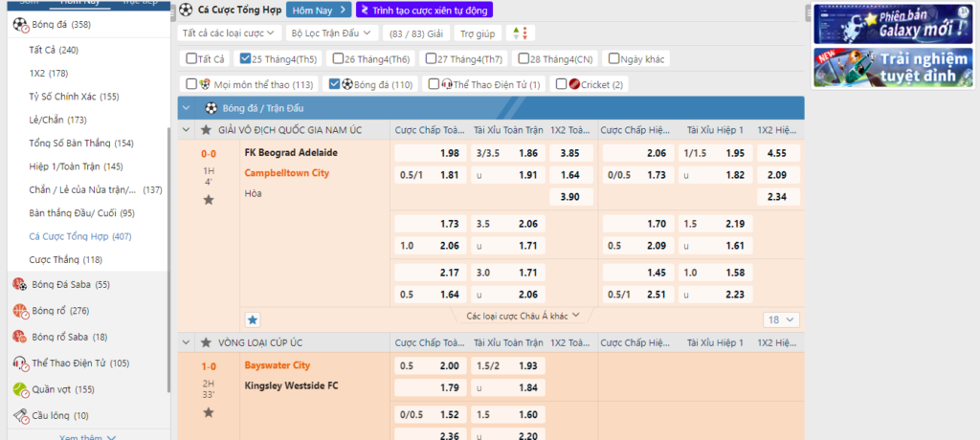Screen dimensions: 980x440
Task: Click the Bóng rổ basketball icon
Action: pyautogui.click(x=20, y=311)
